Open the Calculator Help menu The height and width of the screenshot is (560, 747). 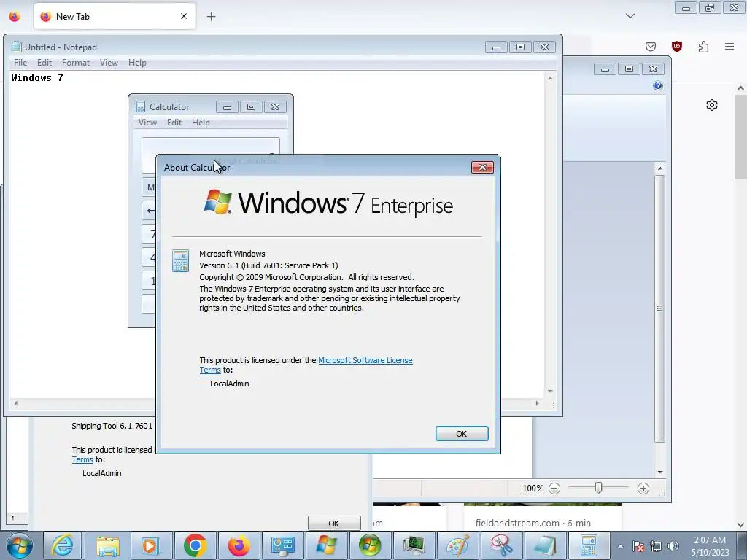pos(201,122)
